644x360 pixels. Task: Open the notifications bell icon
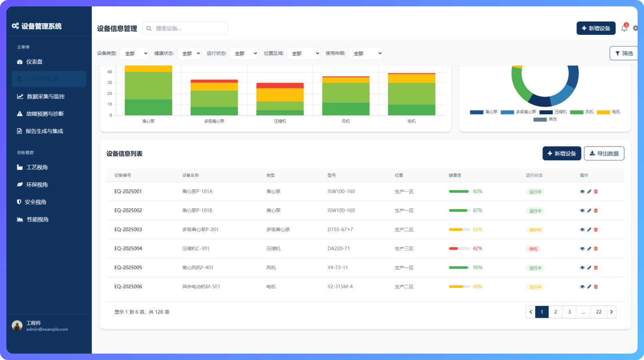point(624,28)
